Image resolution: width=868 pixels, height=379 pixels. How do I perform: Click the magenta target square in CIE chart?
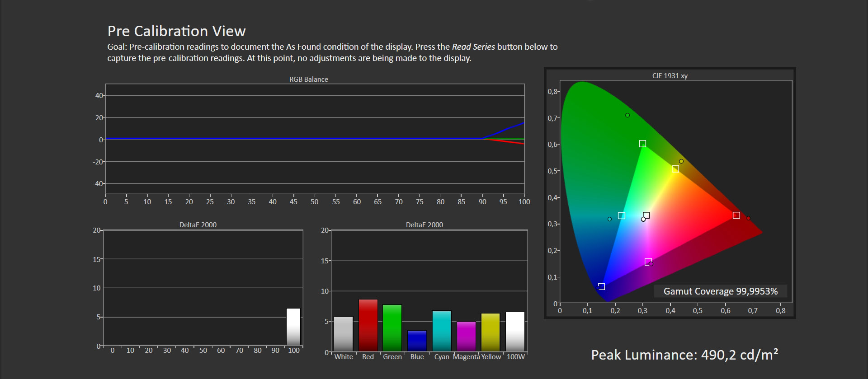tap(648, 262)
